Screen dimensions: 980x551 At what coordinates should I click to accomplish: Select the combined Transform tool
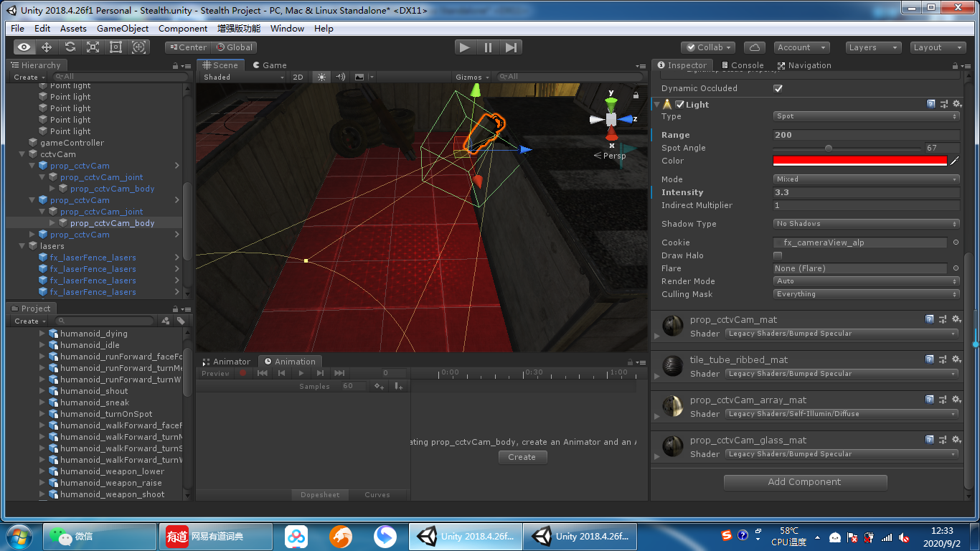(139, 47)
